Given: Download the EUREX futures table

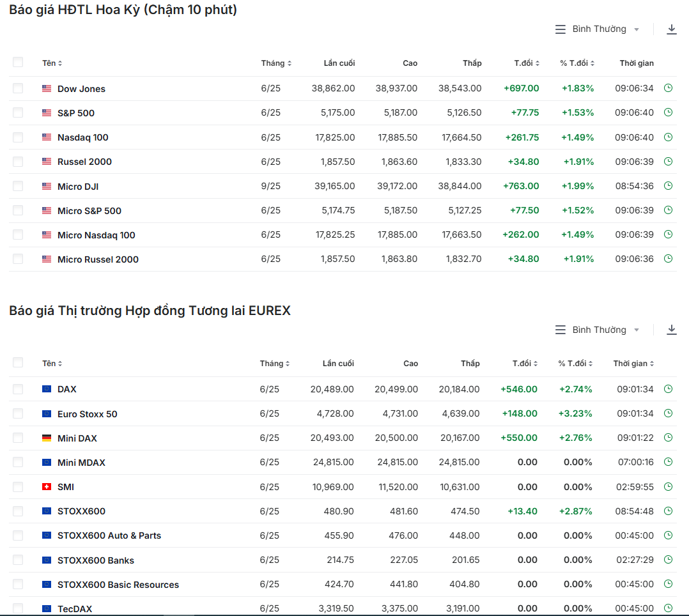Looking at the screenshot, I should [x=671, y=330].
